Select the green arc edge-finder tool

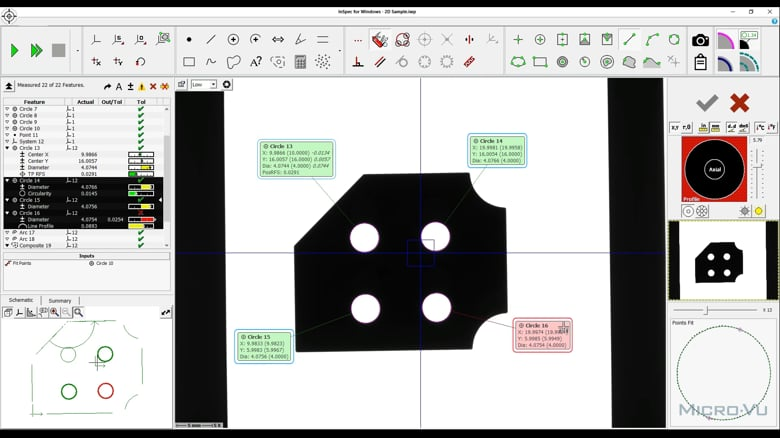pos(652,39)
